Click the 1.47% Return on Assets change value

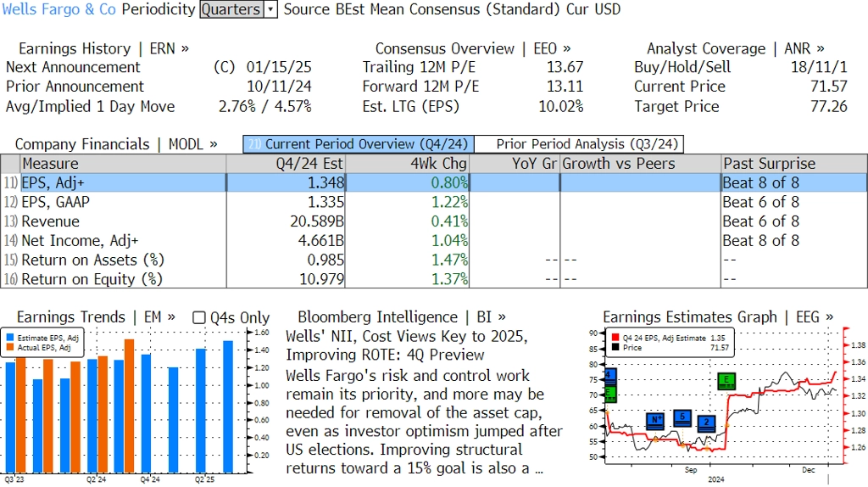pos(449,260)
